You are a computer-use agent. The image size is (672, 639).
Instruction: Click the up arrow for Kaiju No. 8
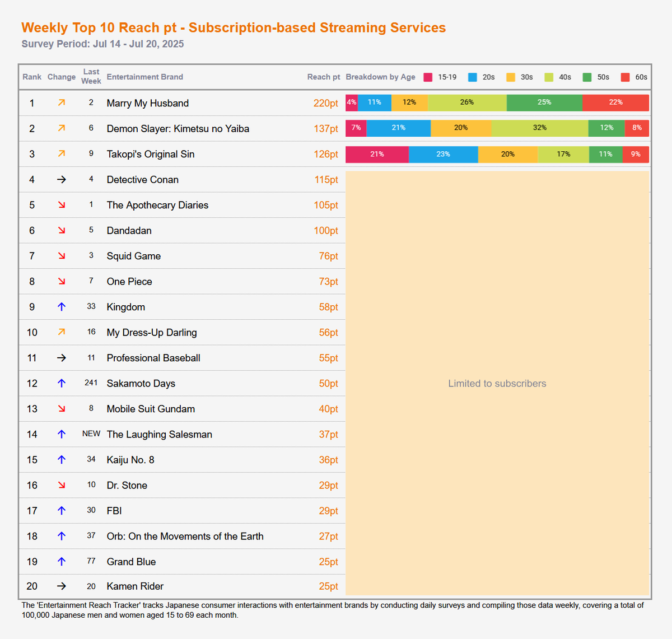click(x=62, y=460)
